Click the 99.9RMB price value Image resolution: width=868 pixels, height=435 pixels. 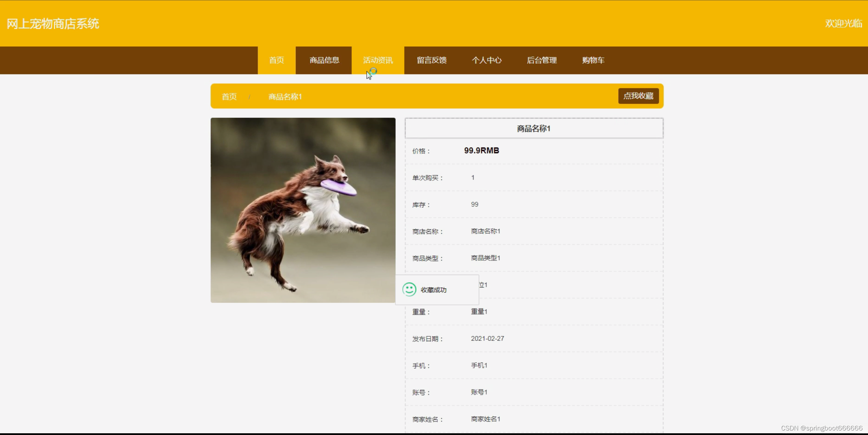(x=481, y=151)
